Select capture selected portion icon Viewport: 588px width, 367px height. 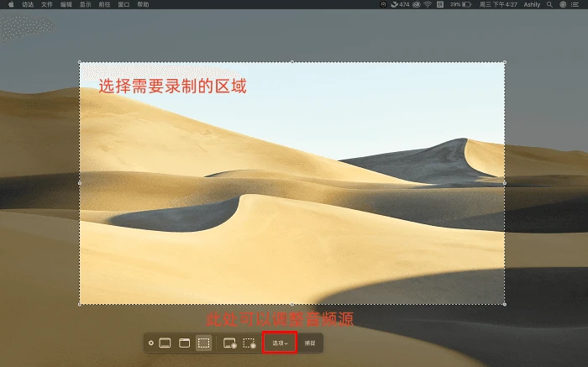203,343
